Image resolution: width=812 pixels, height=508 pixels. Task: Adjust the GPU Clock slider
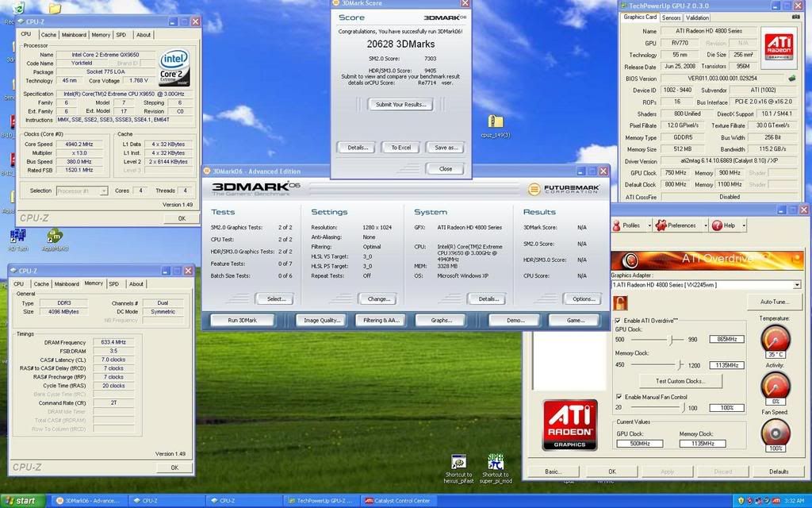click(670, 340)
